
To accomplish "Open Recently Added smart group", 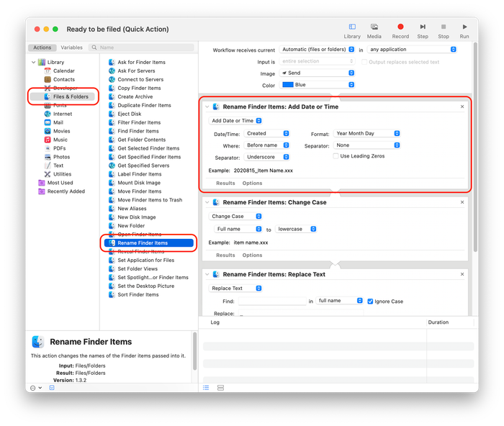I will (x=66, y=191).
